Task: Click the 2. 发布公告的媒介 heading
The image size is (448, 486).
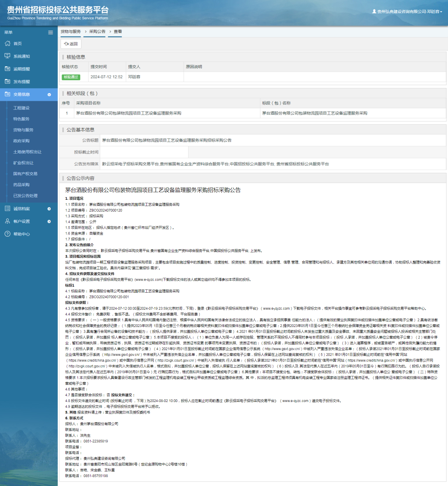Action: click(x=80, y=245)
